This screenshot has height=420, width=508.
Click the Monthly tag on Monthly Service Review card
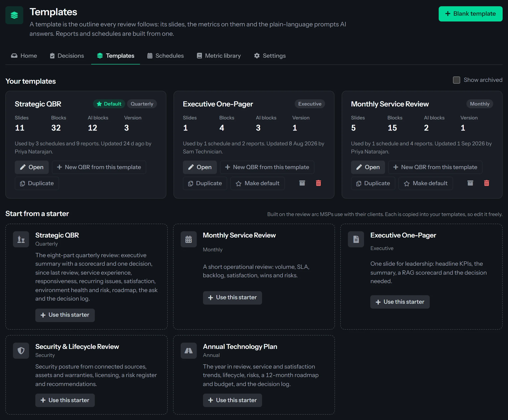coord(480,104)
